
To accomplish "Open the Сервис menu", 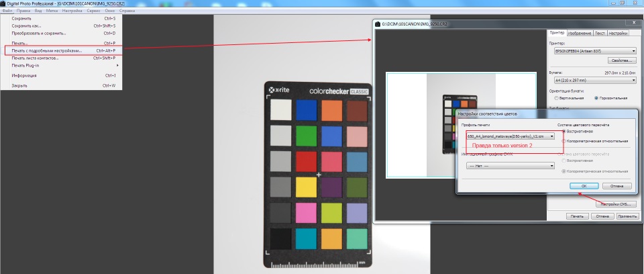I will pyautogui.click(x=94, y=11).
